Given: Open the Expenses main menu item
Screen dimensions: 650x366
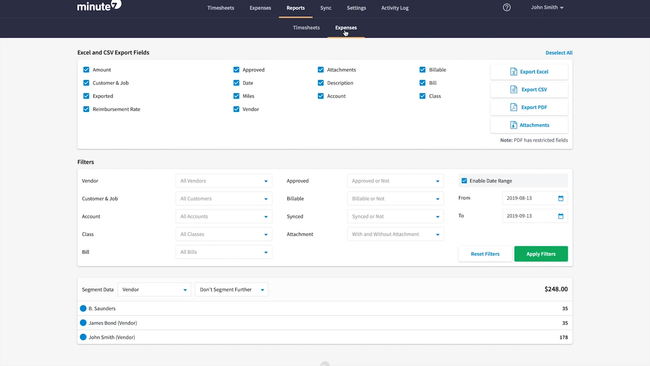Looking at the screenshot, I should [x=260, y=8].
